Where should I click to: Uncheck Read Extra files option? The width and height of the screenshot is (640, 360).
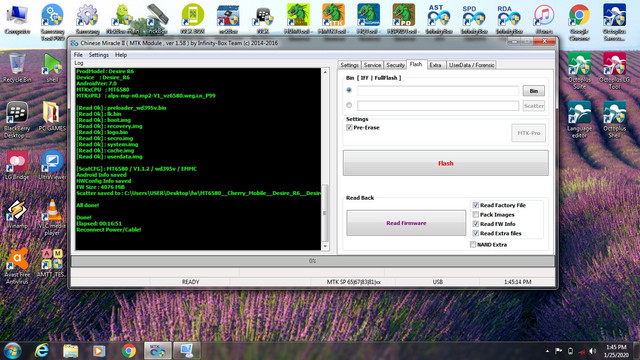tap(476, 233)
